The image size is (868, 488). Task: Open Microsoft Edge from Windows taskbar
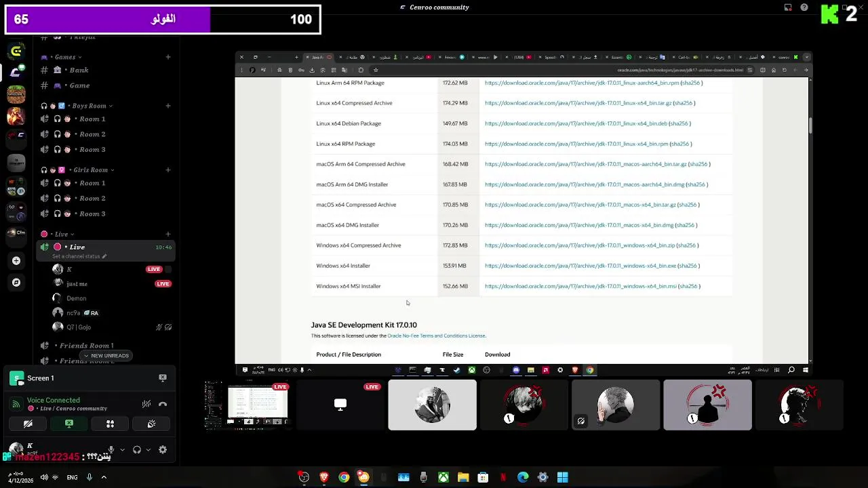coord(523,478)
